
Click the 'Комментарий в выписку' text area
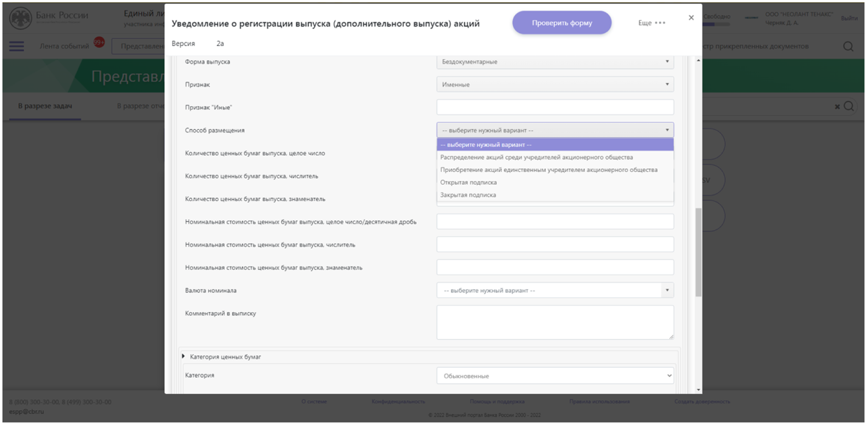555,322
